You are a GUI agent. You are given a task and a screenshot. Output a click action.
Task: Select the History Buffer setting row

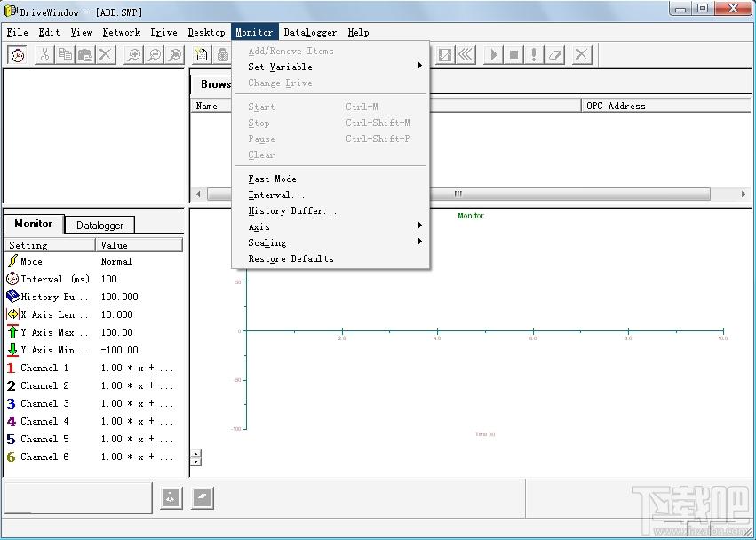[94, 297]
